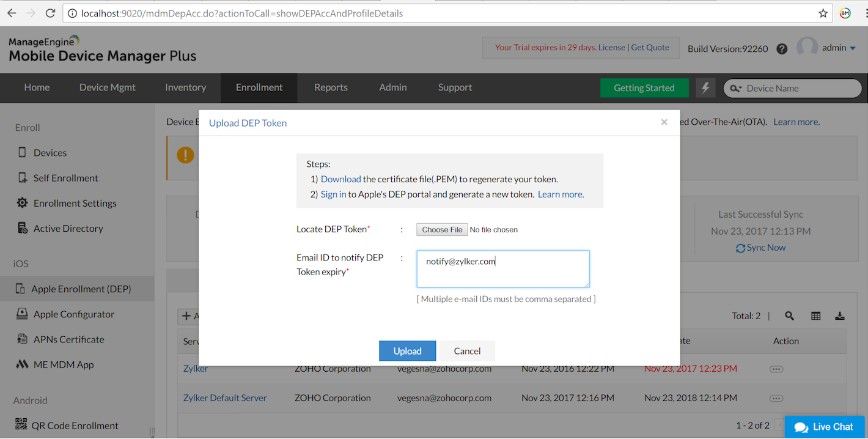Open Enrollment Settings in the sidebar

(75, 203)
